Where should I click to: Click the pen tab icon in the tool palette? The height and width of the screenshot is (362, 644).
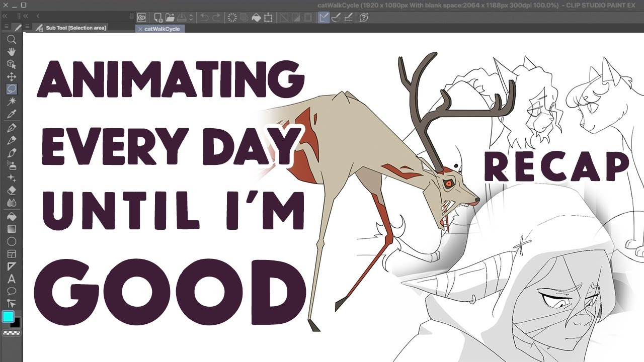[x=18, y=27]
